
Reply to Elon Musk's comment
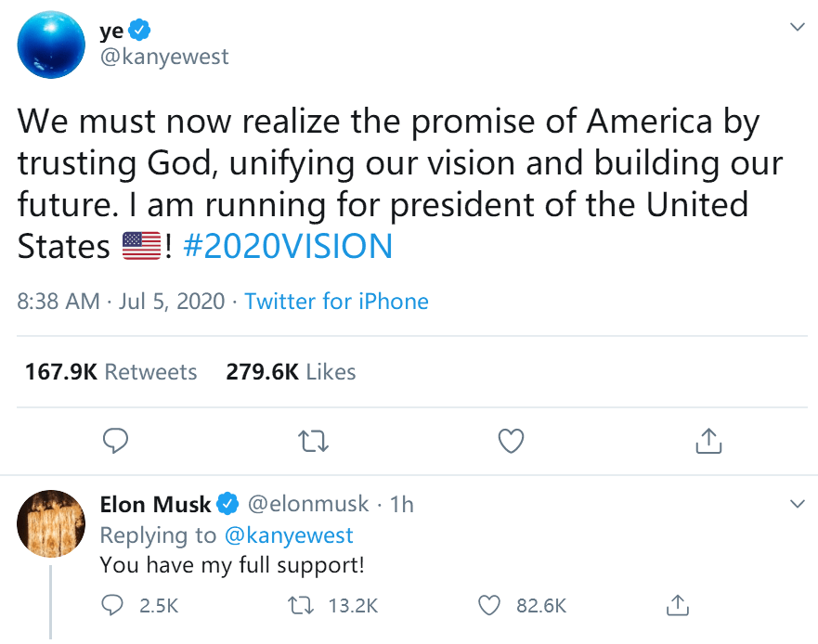(112, 605)
